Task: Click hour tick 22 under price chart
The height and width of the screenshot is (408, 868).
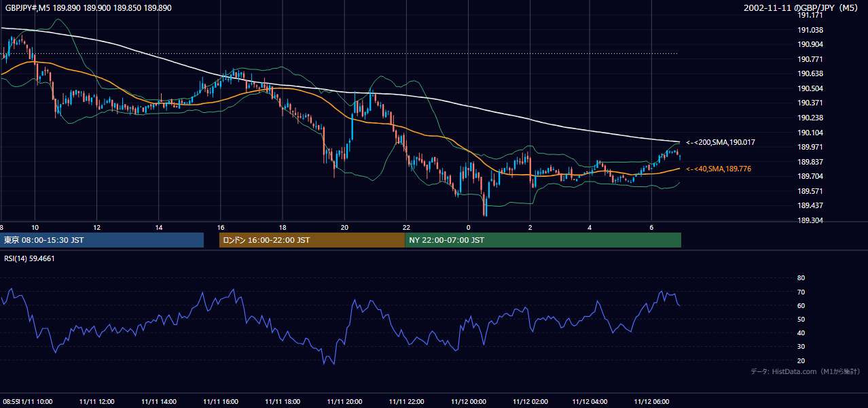Action: point(406,227)
